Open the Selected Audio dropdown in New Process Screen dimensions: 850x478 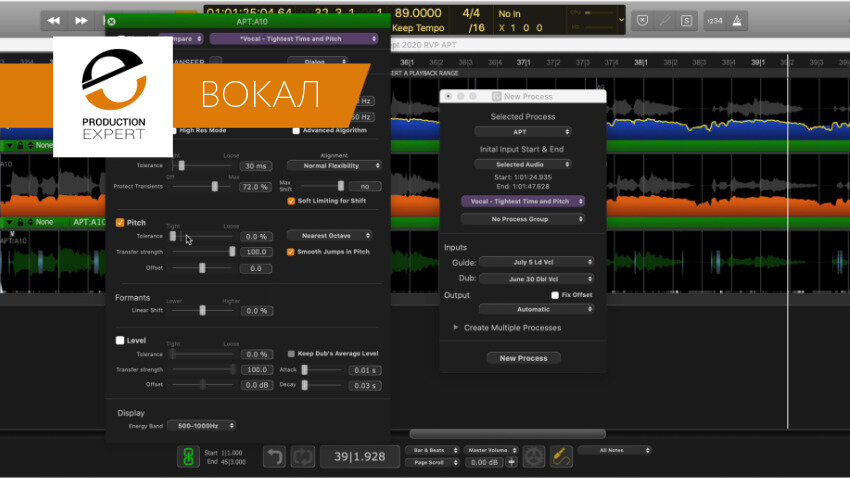(523, 164)
